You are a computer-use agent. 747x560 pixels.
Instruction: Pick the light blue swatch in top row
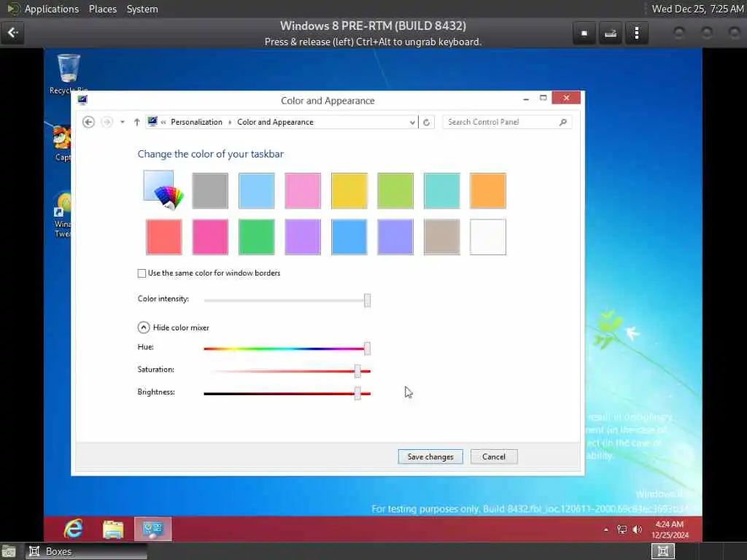pos(256,190)
